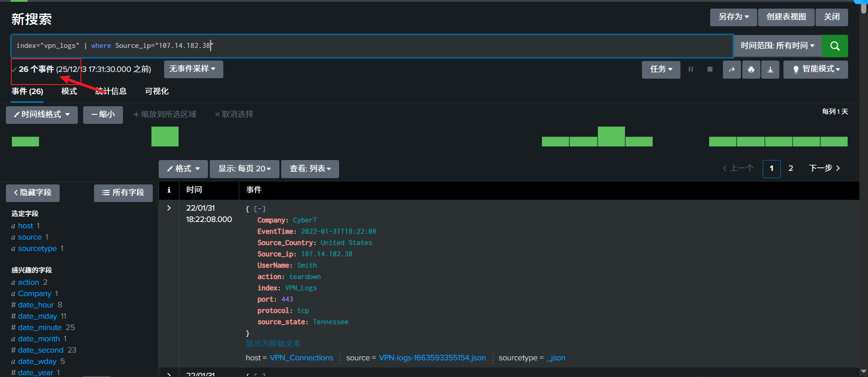Expand the first event row chevron

point(169,208)
